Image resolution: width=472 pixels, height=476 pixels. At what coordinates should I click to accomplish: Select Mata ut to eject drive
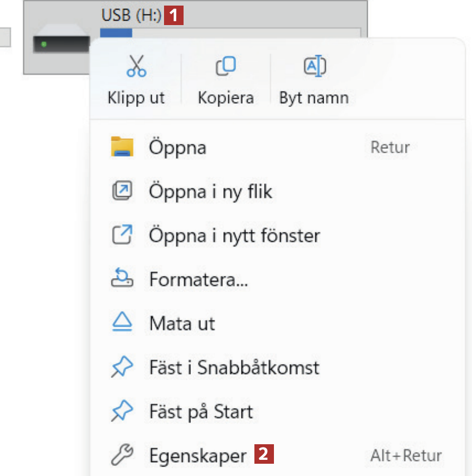click(x=182, y=323)
